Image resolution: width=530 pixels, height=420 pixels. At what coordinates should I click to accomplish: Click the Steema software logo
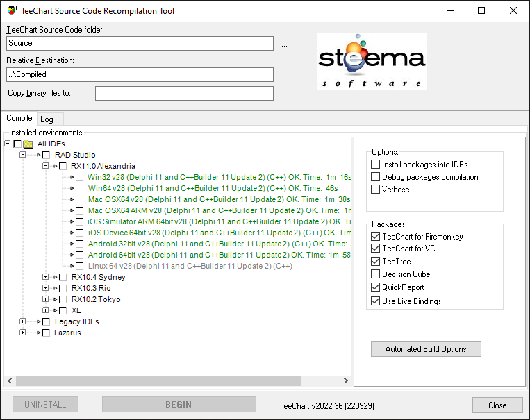pyautogui.click(x=372, y=62)
